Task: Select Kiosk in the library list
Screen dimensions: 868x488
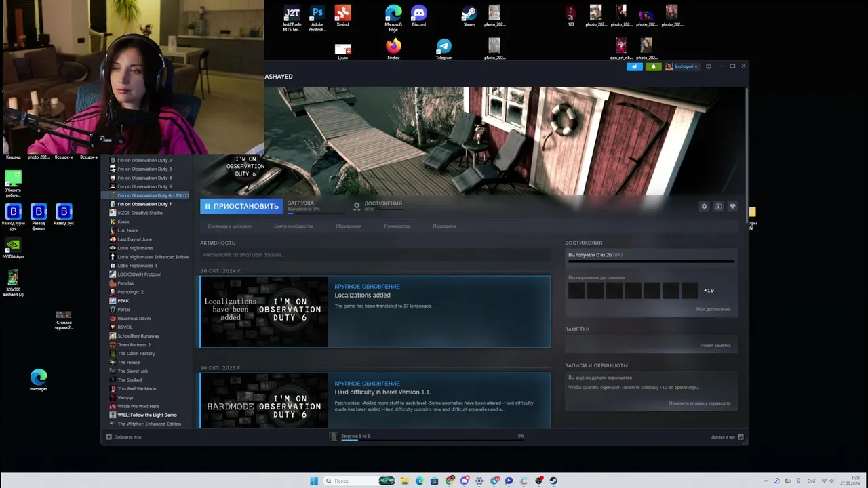Action: pyautogui.click(x=123, y=222)
